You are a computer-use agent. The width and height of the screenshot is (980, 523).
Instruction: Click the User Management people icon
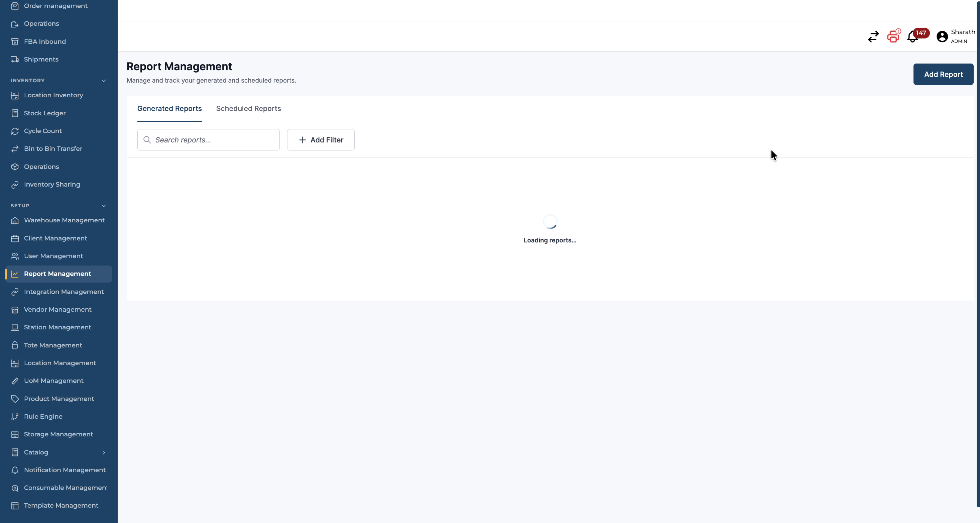(x=15, y=256)
